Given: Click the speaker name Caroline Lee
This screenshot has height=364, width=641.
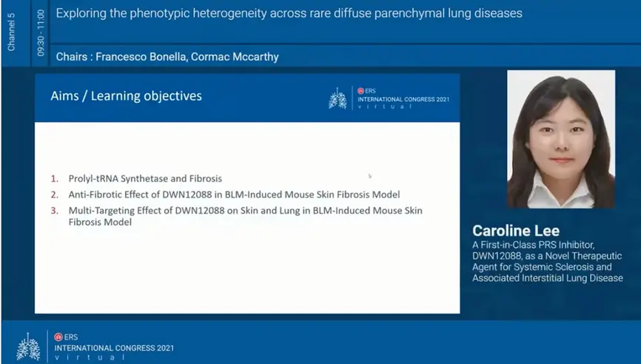Looking at the screenshot, I should (x=516, y=231).
